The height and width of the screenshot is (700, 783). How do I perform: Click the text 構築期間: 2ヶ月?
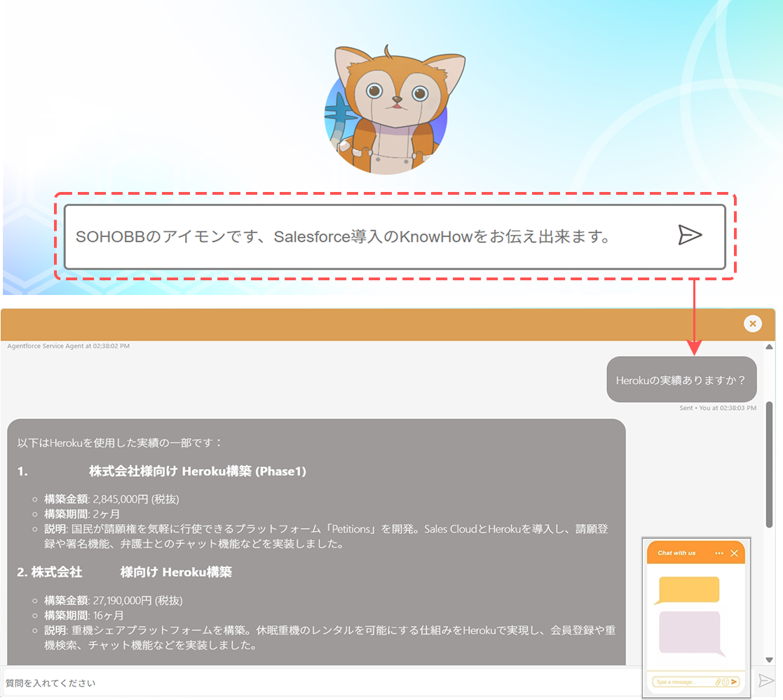[x=82, y=514]
